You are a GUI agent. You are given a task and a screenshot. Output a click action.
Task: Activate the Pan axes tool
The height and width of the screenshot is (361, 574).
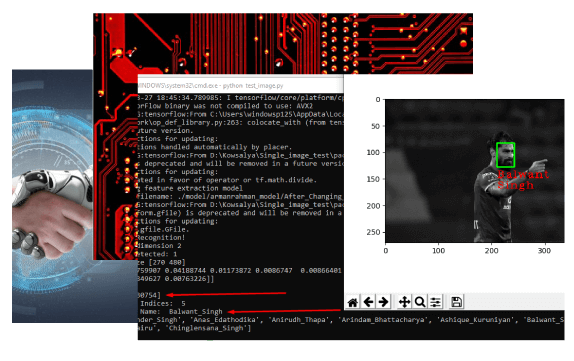point(405,302)
